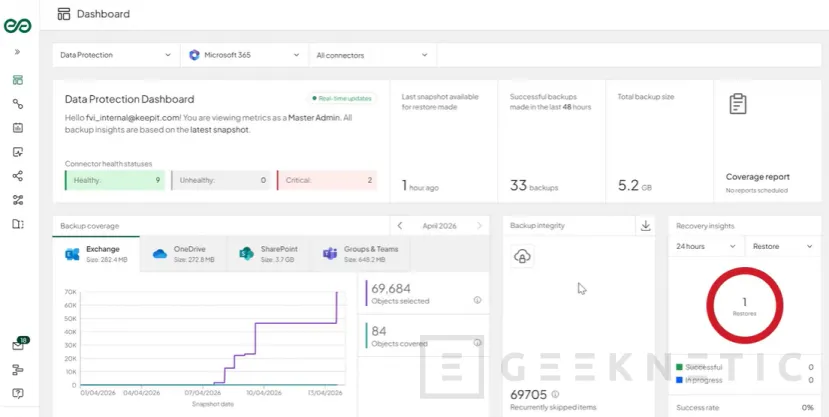Open the mail notifications icon with badge 18
Viewport: 829px width, 417px height.
[x=19, y=345]
